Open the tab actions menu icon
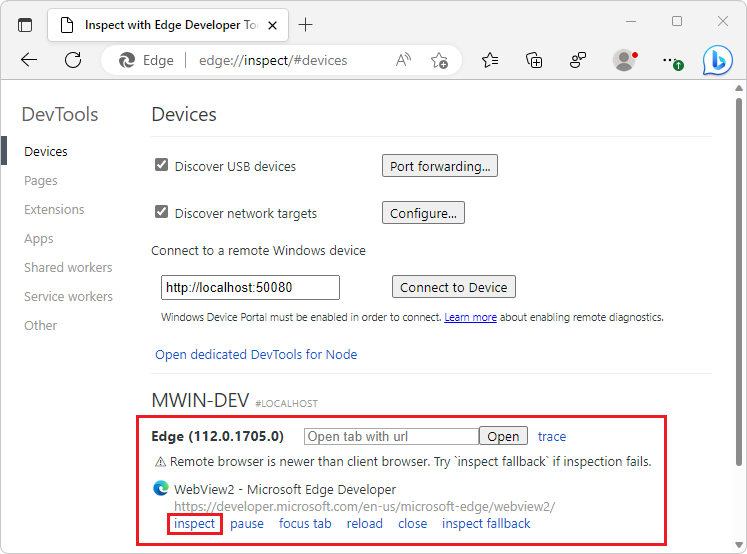The image size is (747, 554). click(25, 24)
